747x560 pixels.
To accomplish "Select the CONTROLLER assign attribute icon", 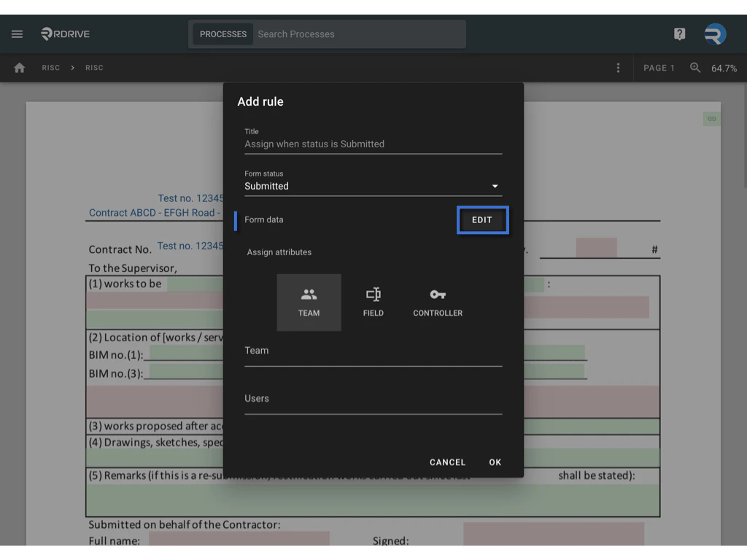I will [x=437, y=301].
